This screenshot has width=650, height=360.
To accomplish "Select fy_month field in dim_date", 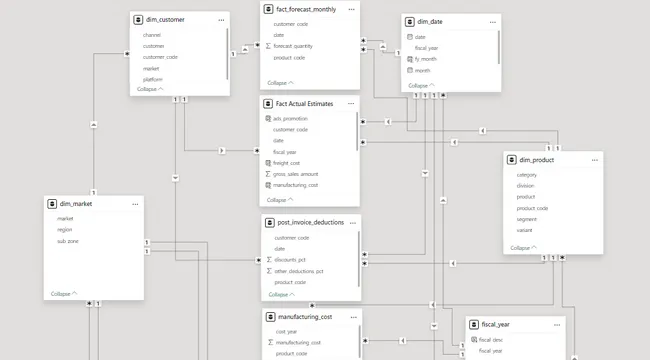I will coord(422,59).
